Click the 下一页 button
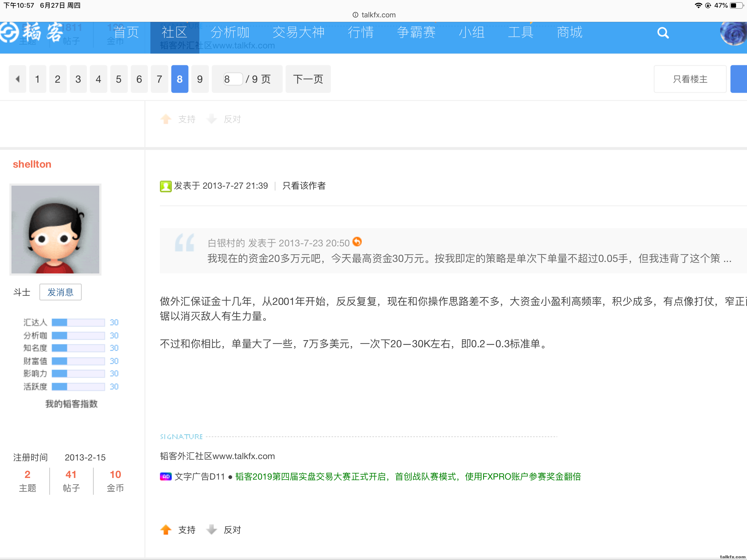The image size is (747, 560). tap(308, 79)
